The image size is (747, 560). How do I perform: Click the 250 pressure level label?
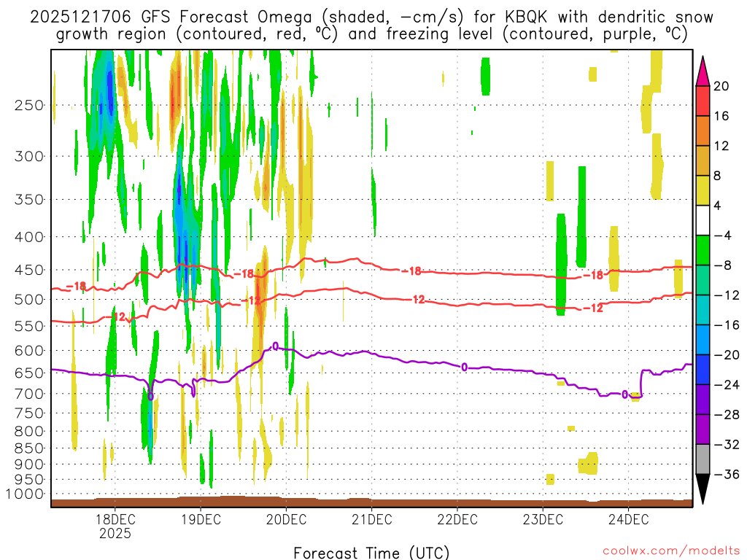click(x=29, y=105)
